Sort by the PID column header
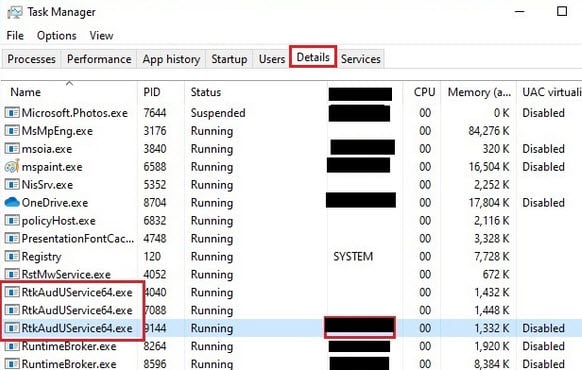The image size is (582, 370). 152,92
